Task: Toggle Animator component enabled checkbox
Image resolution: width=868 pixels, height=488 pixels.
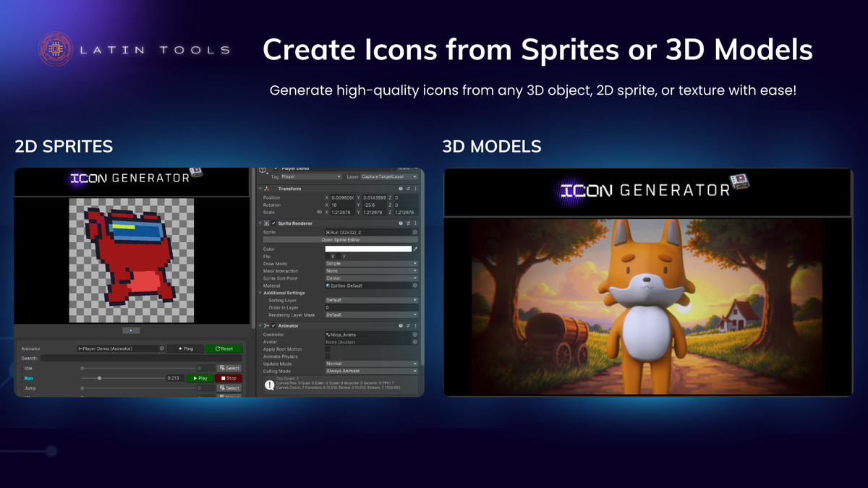Action: click(273, 326)
